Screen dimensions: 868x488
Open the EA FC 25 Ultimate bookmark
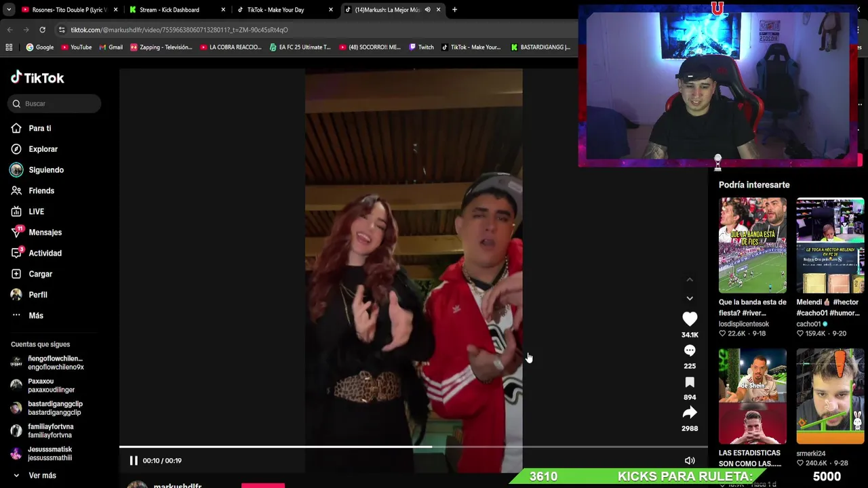point(300,47)
